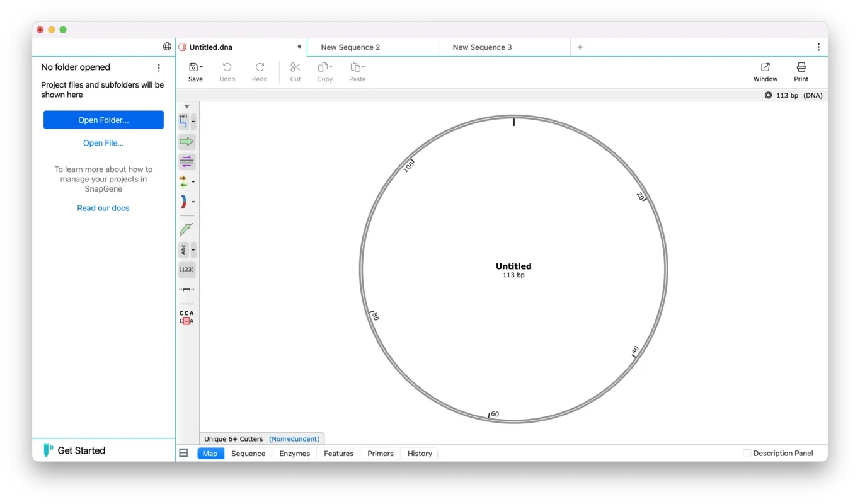Click the Open Folder... button

coord(103,120)
